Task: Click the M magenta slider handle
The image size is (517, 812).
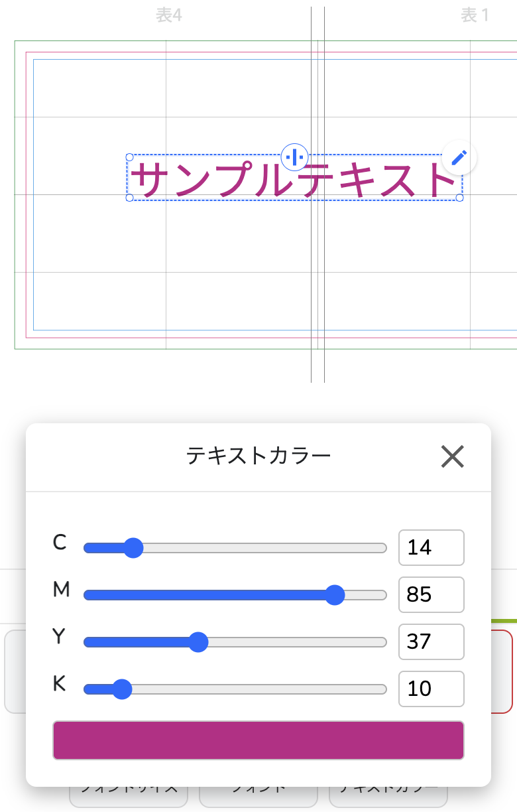Action: point(337,595)
